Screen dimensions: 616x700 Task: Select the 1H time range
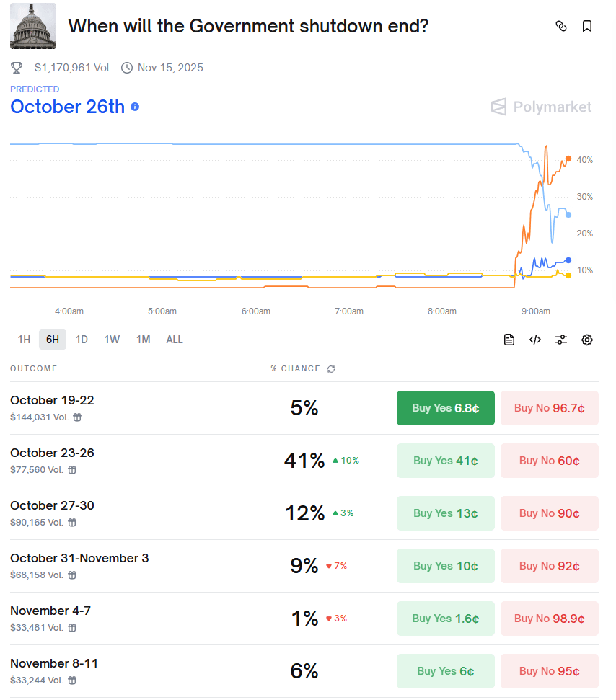click(x=24, y=340)
